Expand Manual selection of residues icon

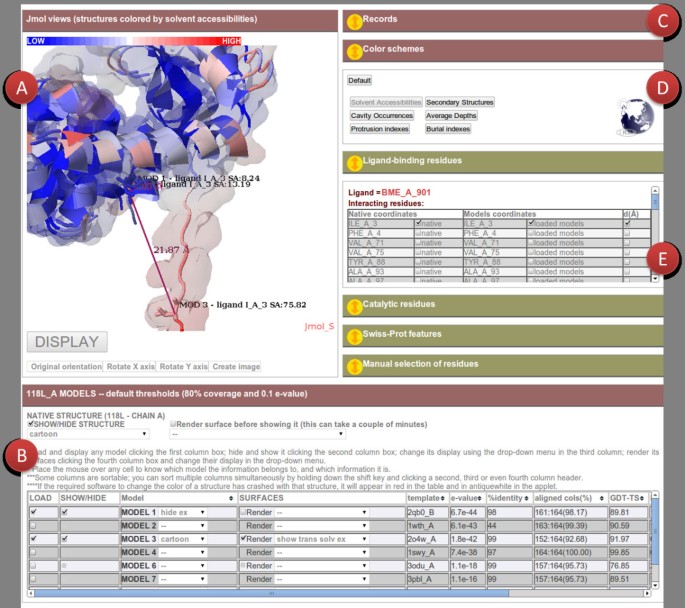pyautogui.click(x=353, y=366)
